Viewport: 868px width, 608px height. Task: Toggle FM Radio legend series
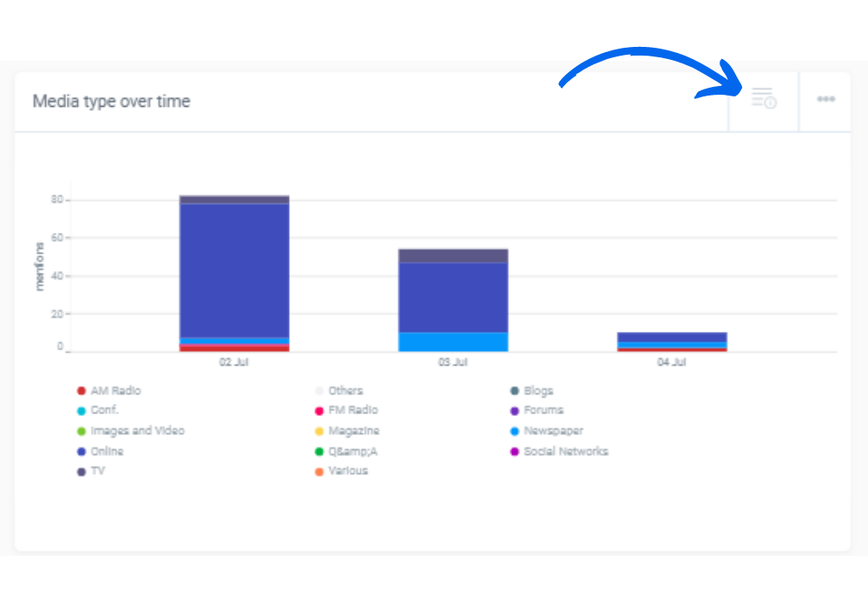tap(346, 410)
